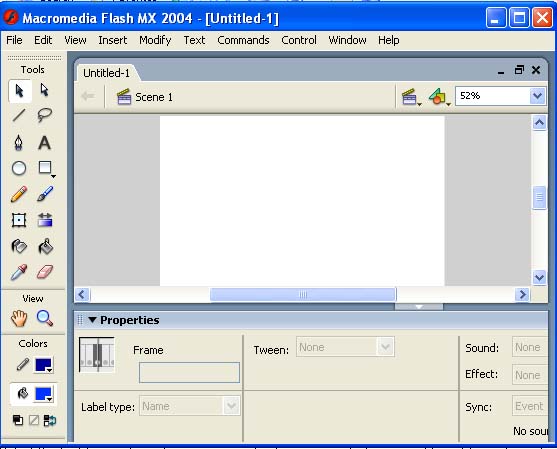Click the No Color button
557x449 pixels.
(x=34, y=420)
